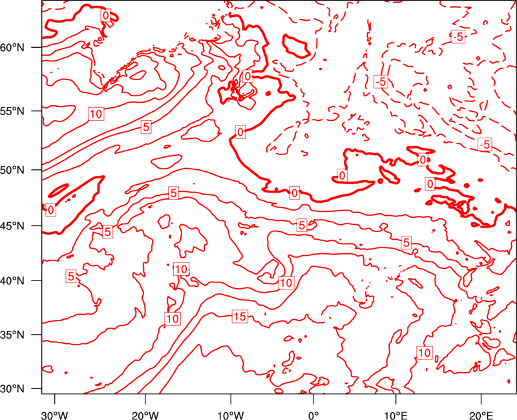Screen dimensions: 517x420
Task: Click the 60°N latitude axis label
Action: (x=12, y=47)
